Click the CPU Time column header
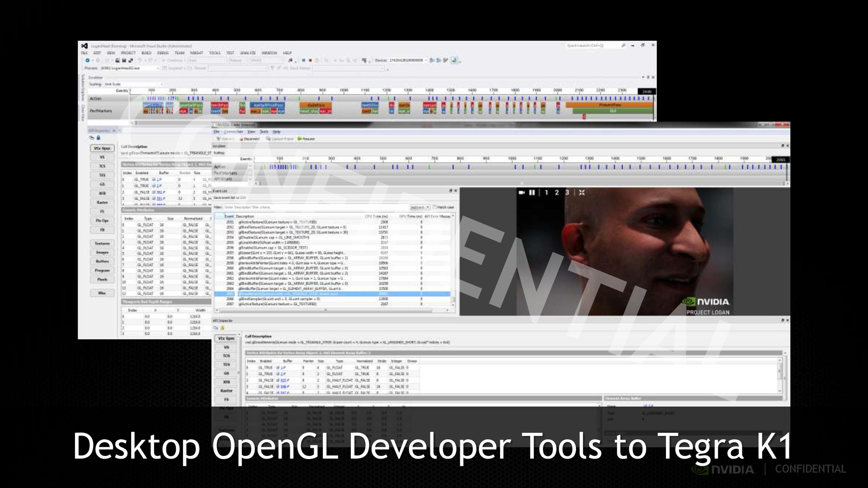The width and height of the screenshot is (868, 488). pos(376,216)
